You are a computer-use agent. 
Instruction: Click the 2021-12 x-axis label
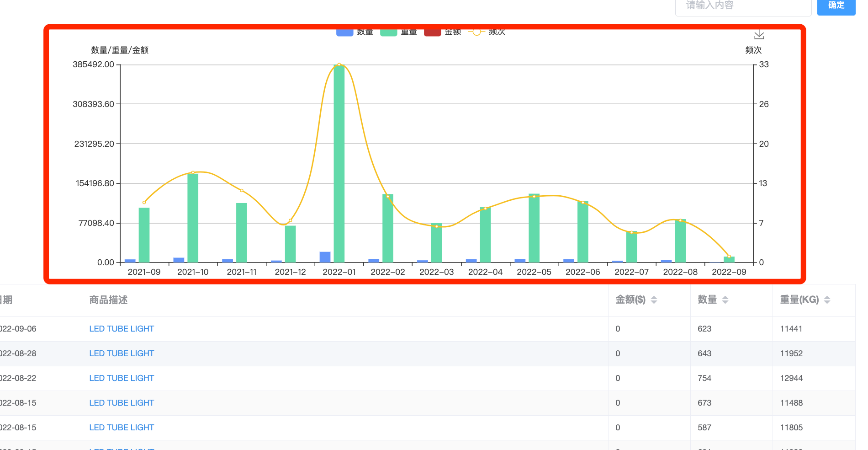click(290, 272)
